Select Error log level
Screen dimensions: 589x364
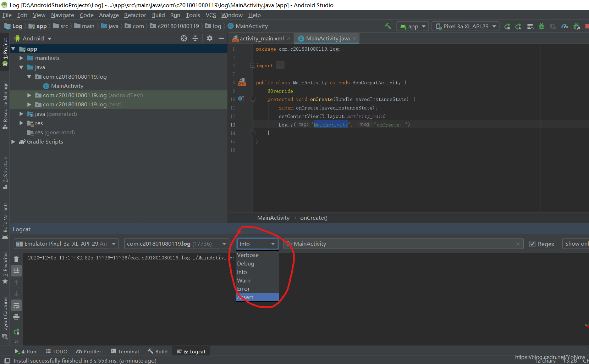(258, 289)
